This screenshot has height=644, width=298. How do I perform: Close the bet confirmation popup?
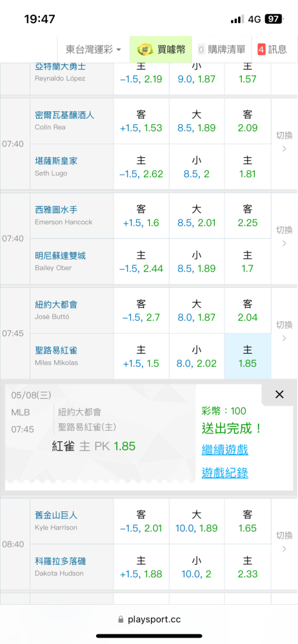[279, 395]
